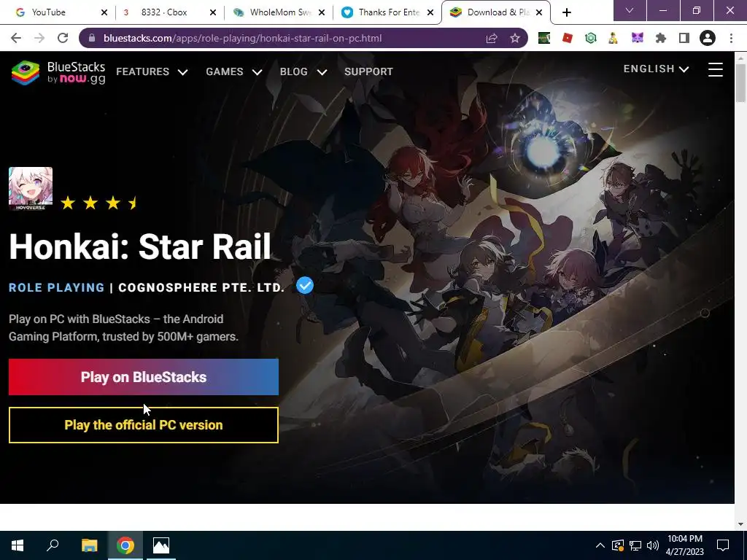Click the first green extension icon
The image size is (747, 560).
click(x=544, y=38)
